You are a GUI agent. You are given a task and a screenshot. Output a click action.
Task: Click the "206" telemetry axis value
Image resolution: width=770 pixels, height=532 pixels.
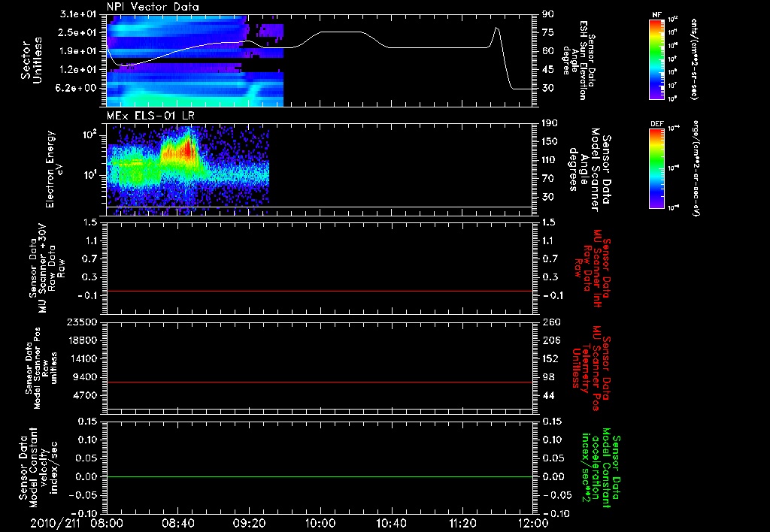click(550, 340)
